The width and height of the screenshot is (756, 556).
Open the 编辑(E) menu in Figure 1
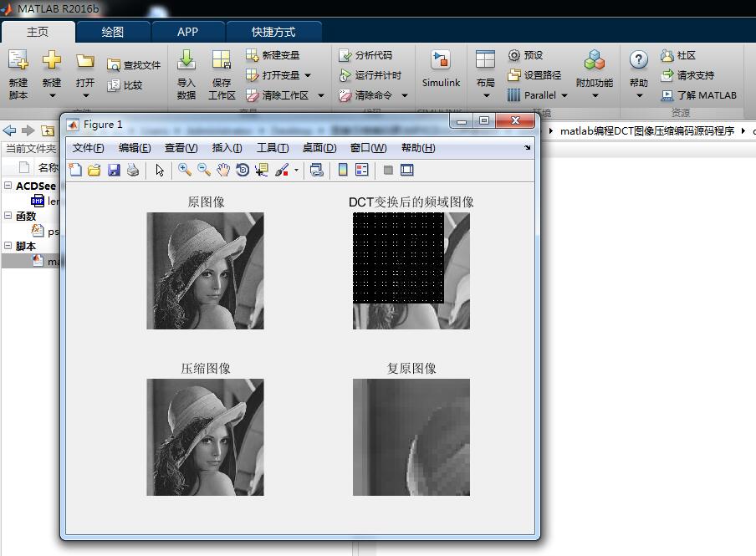tap(135, 148)
